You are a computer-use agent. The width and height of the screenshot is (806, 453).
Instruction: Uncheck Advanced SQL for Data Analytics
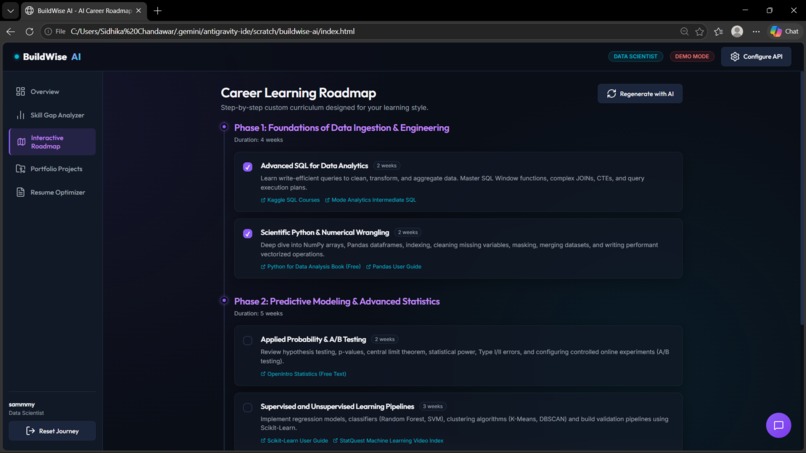(x=248, y=167)
